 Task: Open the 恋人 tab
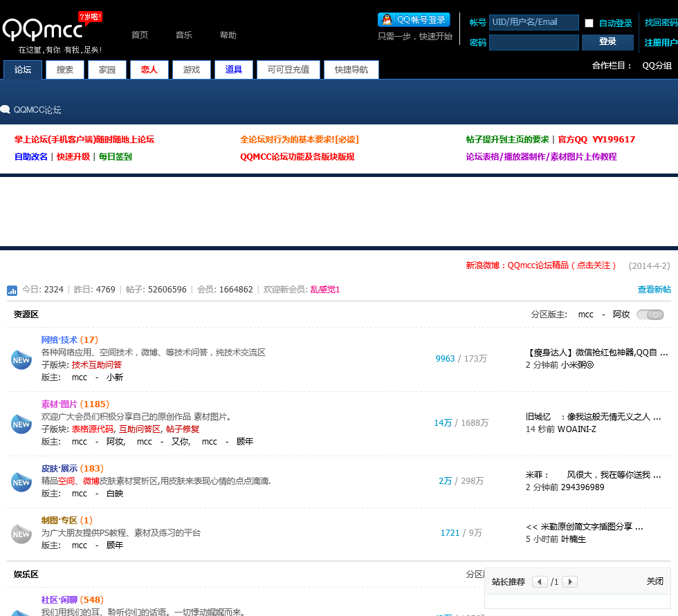(x=149, y=70)
